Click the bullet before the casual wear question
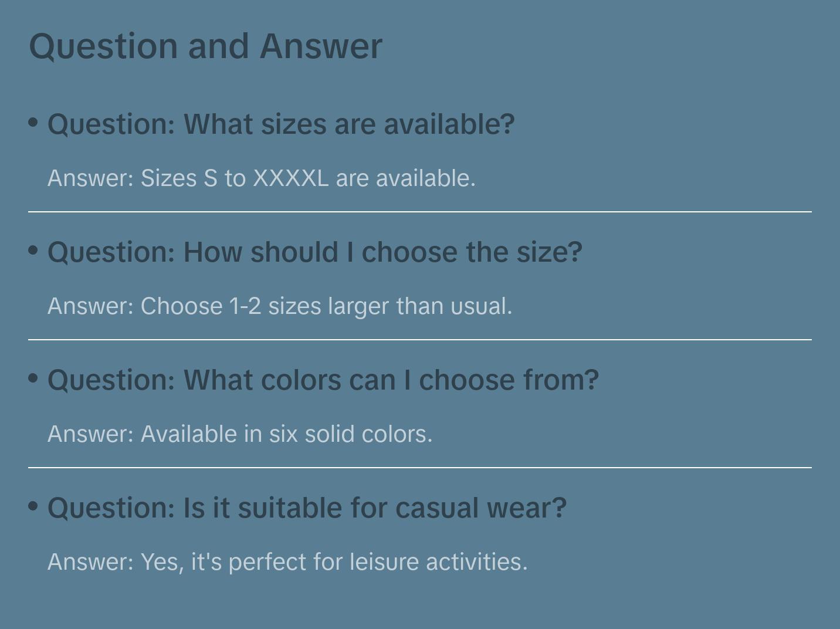Screen dimensions: 840x629 (x=33, y=506)
